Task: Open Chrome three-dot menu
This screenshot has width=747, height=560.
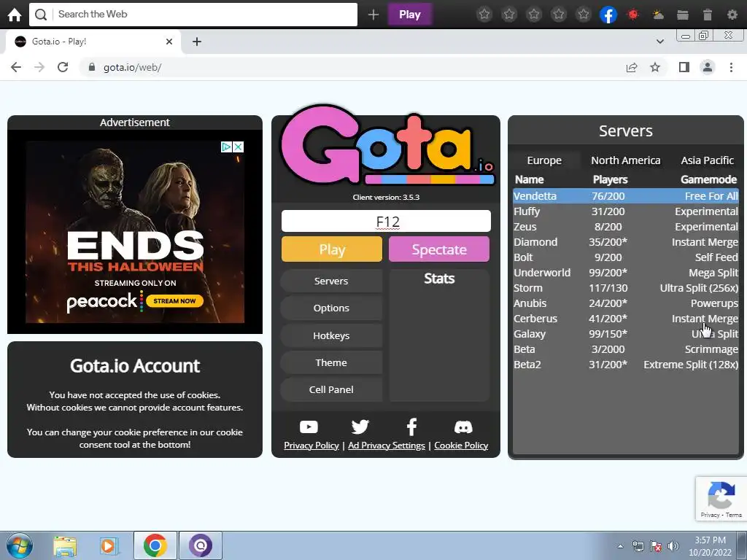Action: (x=731, y=67)
